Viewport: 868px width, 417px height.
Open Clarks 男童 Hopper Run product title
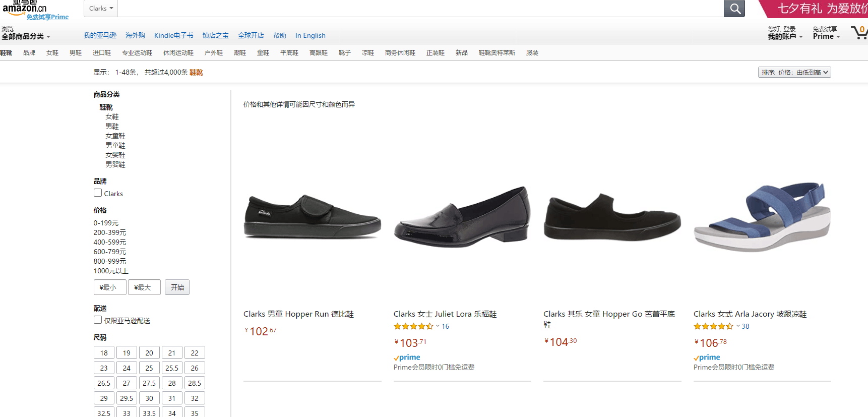tap(298, 314)
